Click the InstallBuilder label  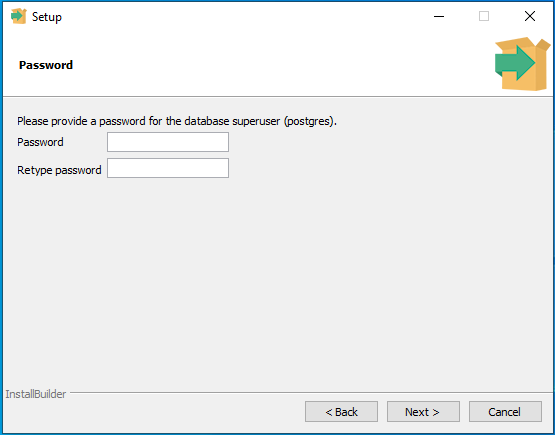(x=36, y=394)
